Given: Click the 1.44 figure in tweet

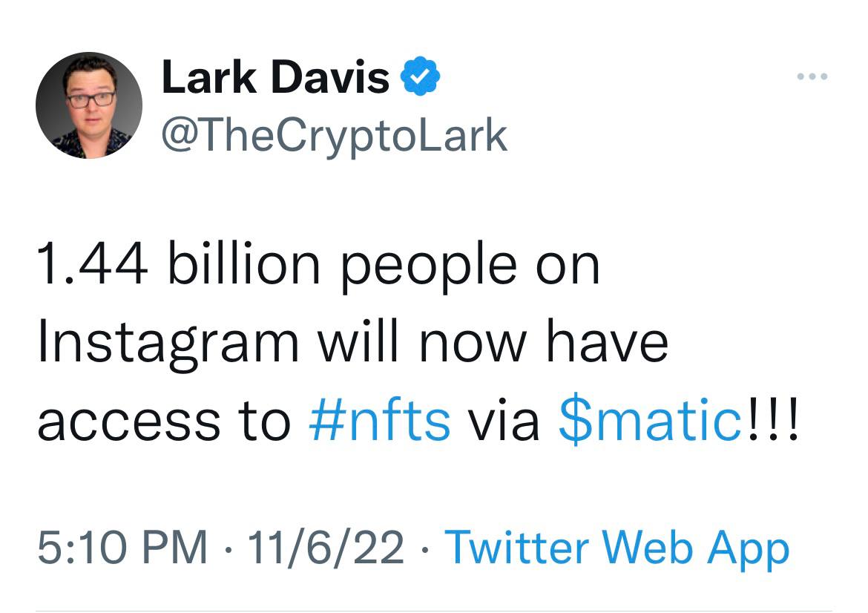Looking at the screenshot, I should (93, 265).
